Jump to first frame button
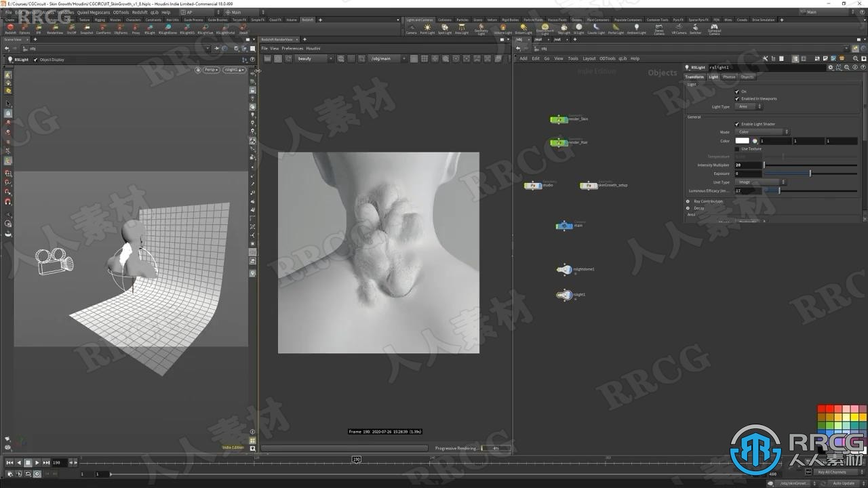 point(9,462)
